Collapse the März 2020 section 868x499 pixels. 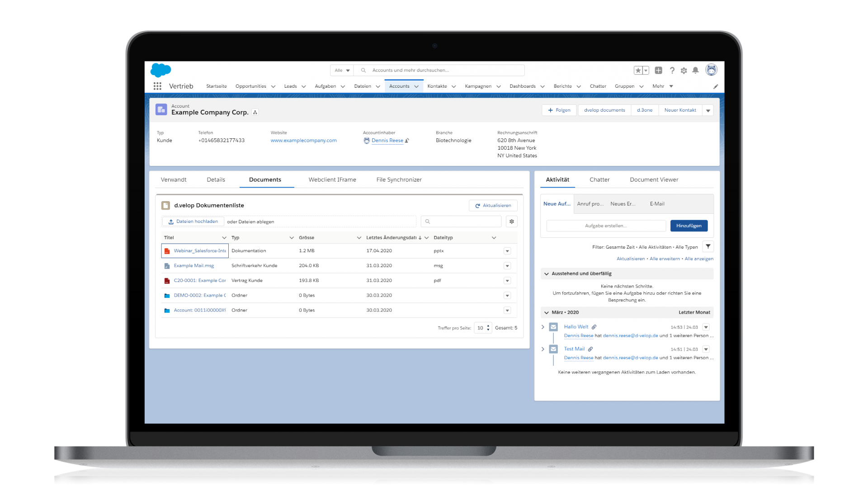[547, 313]
